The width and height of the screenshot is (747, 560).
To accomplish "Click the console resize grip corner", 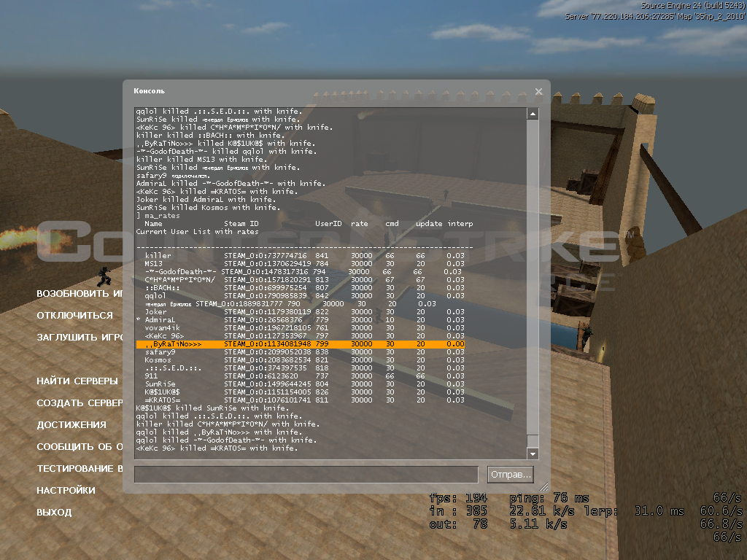I will coord(543,486).
